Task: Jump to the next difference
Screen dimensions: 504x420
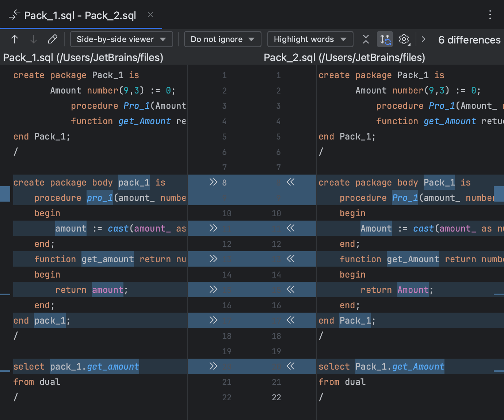Action: tap(34, 39)
